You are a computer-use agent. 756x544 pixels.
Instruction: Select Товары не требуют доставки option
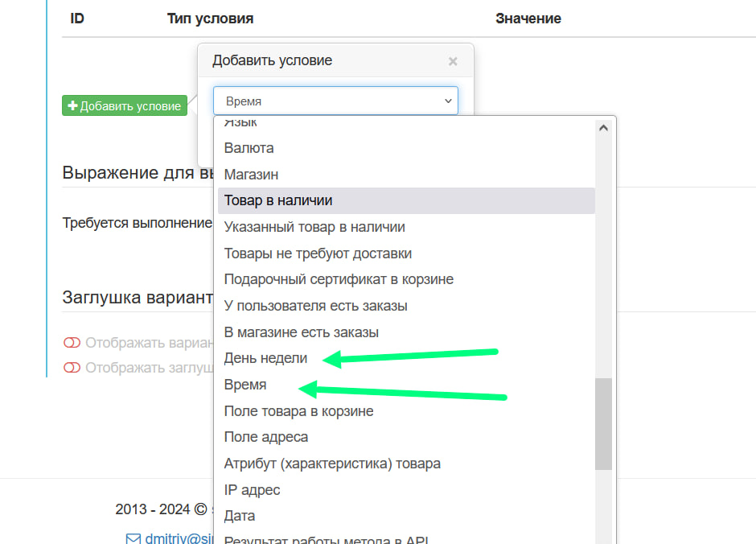pos(318,253)
